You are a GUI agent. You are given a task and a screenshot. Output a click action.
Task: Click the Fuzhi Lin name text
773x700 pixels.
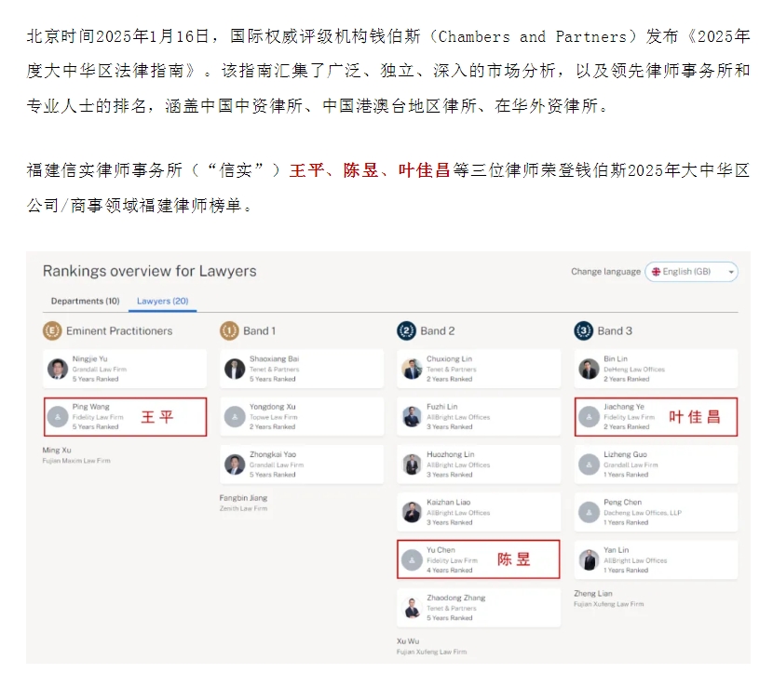pyautogui.click(x=442, y=407)
